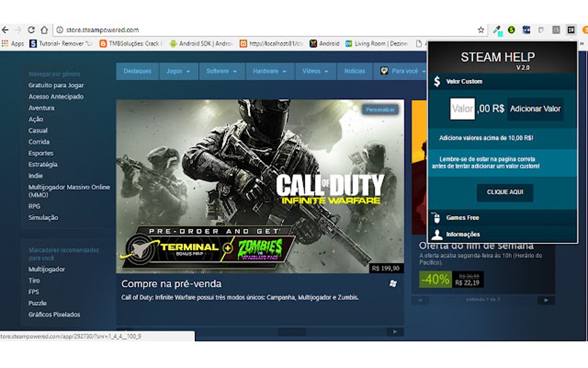
Task: Click the Compre na pré-venda heading
Action: pyautogui.click(x=171, y=284)
